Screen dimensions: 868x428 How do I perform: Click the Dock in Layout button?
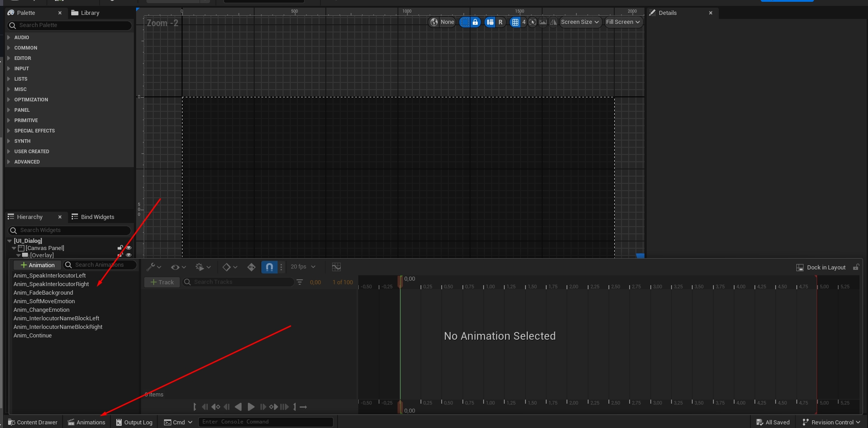coord(821,268)
